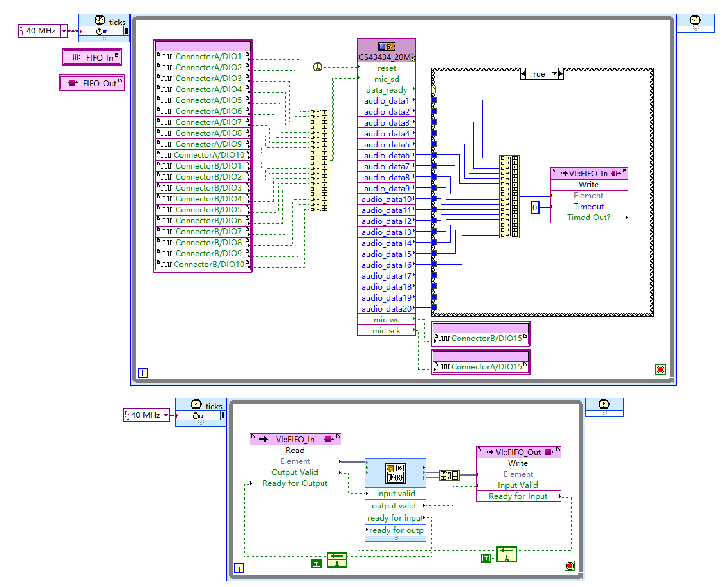
Task: Select the FIFO_In item
Action: coord(92,57)
